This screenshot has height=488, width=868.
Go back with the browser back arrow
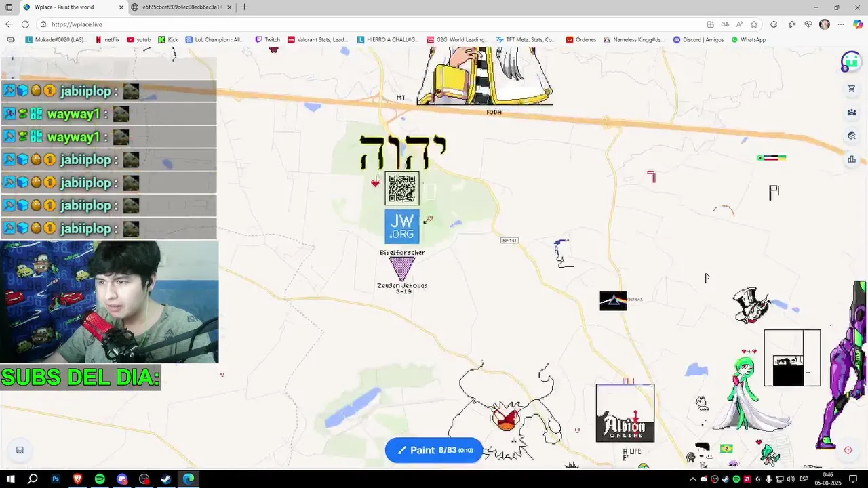point(9,24)
